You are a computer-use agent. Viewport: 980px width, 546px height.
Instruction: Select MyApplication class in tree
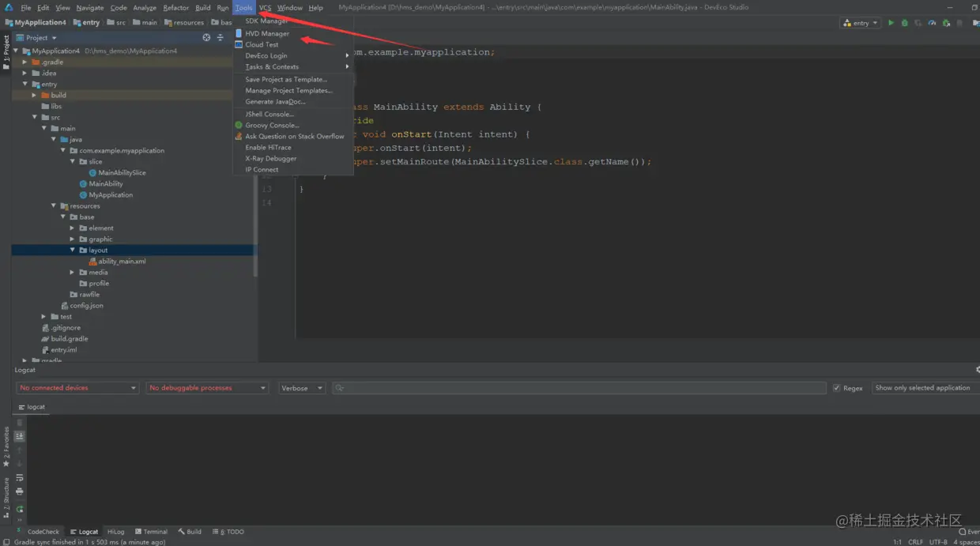111,194
